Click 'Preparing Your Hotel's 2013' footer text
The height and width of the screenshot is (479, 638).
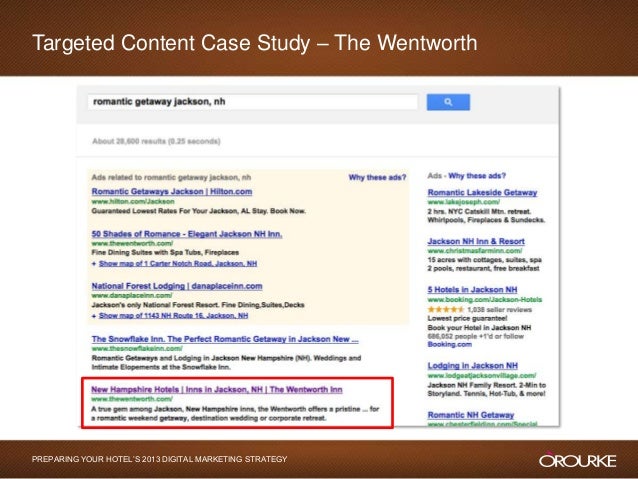point(160,459)
